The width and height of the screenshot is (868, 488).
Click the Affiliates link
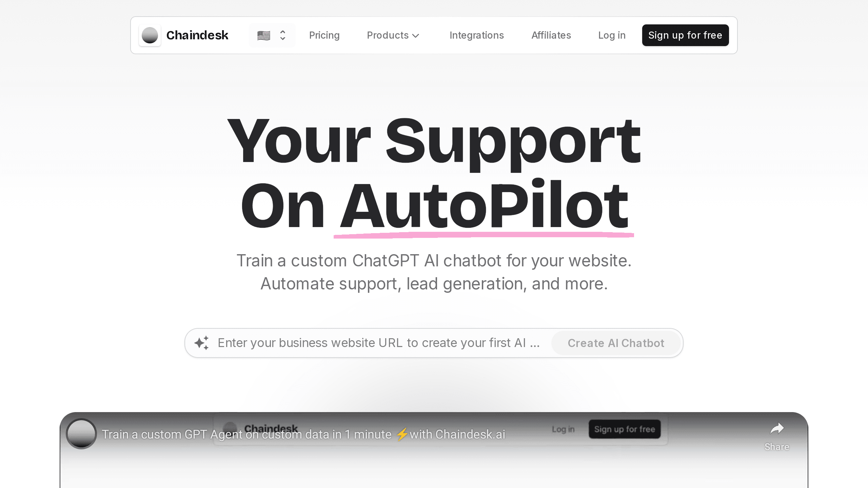pos(551,35)
